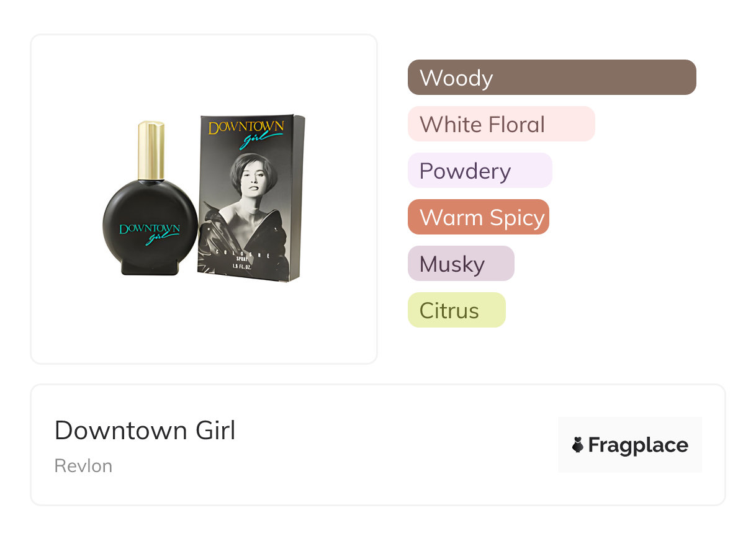
Task: Select the Woody accord bar
Action: (552, 78)
